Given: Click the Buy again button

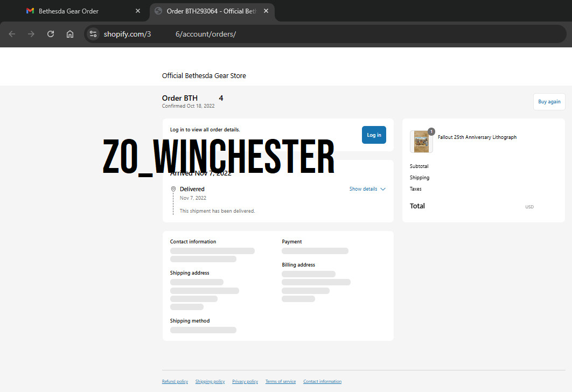Looking at the screenshot, I should 549,102.
